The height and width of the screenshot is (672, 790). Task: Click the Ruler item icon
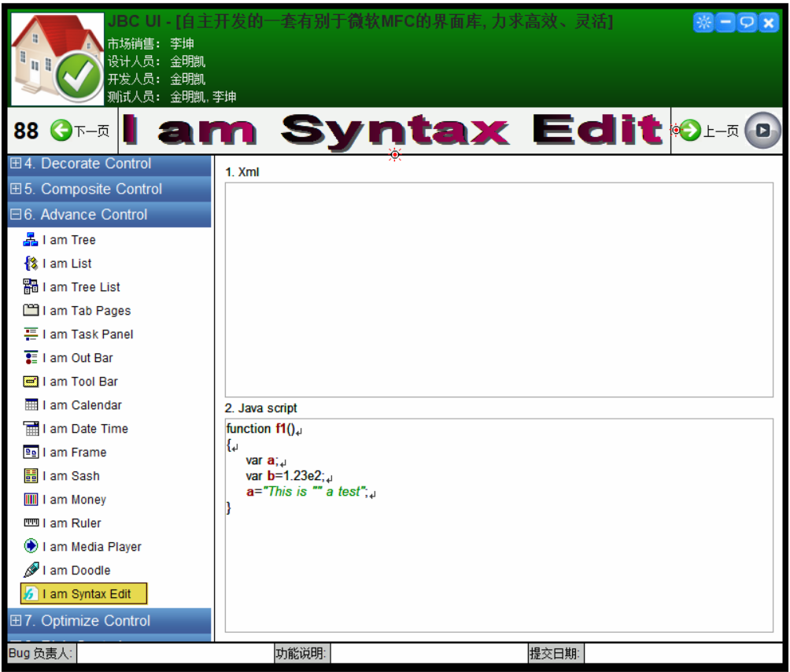tap(31, 522)
